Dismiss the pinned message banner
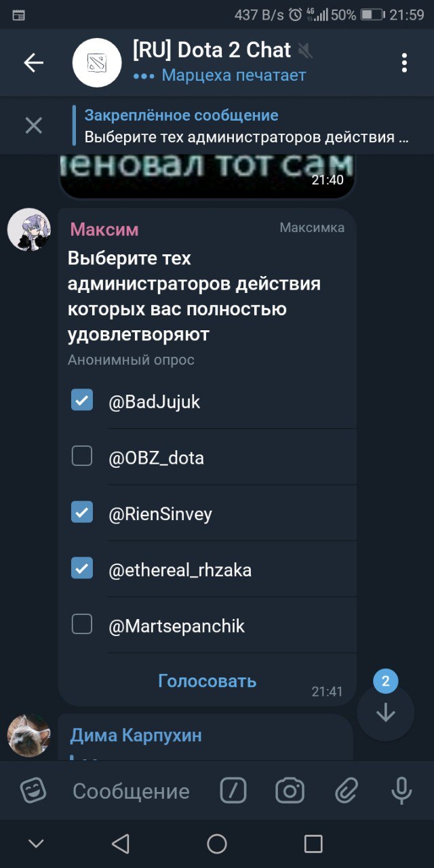The width and height of the screenshot is (434, 868). (33, 125)
